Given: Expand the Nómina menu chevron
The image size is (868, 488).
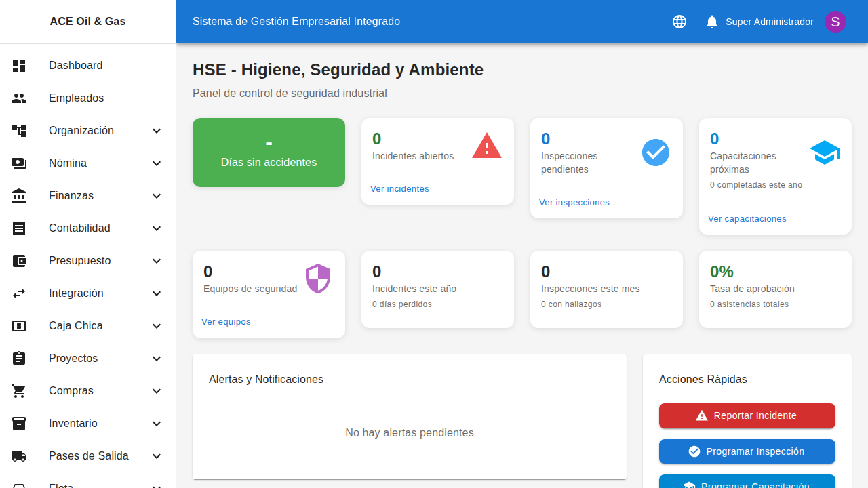Looking at the screenshot, I should (157, 163).
